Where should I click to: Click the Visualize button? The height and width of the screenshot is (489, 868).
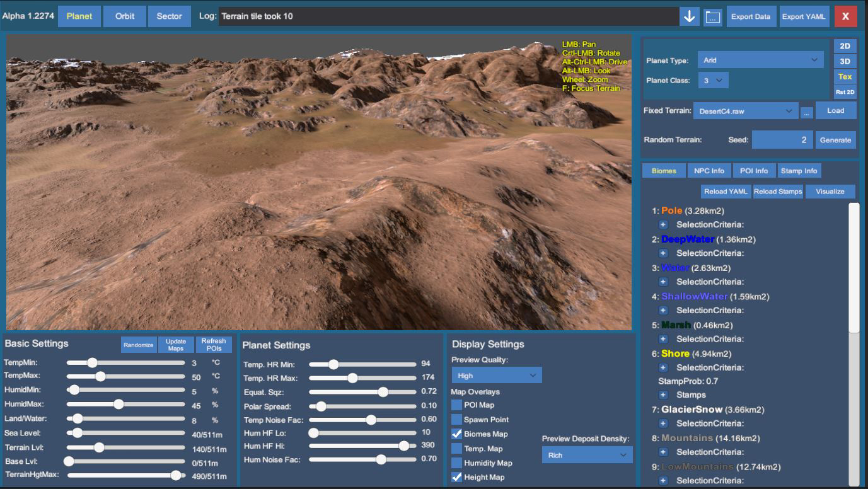[x=830, y=192]
